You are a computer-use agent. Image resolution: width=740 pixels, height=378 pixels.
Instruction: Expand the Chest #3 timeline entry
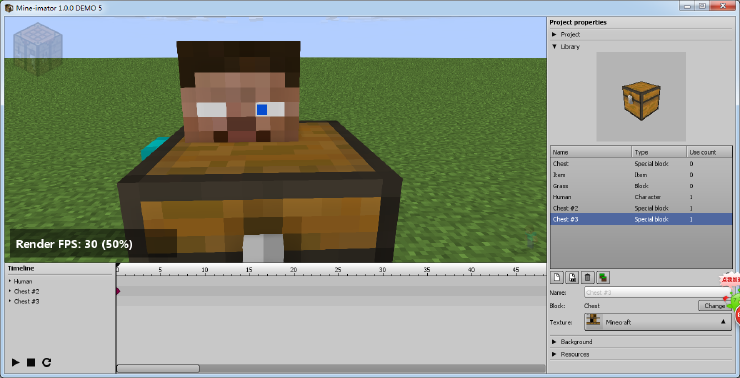(x=10, y=301)
